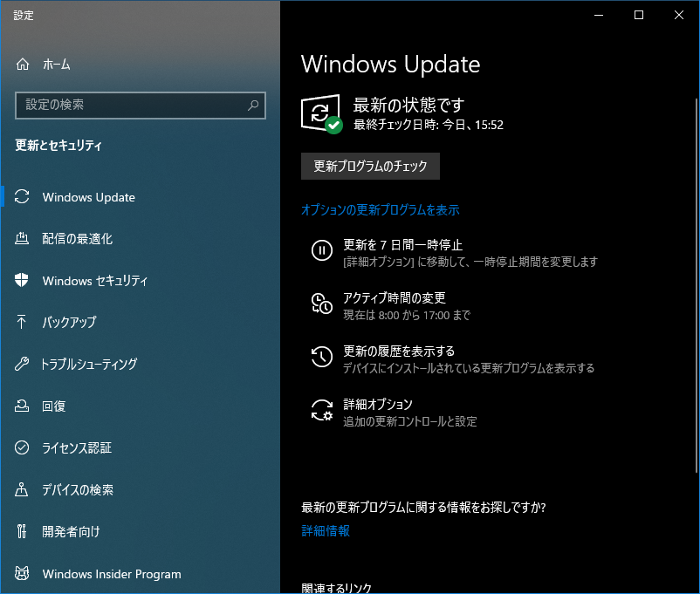The height and width of the screenshot is (594, 700).
Task: Click 追加の更新コントロールと設定 description
Action: (410, 421)
